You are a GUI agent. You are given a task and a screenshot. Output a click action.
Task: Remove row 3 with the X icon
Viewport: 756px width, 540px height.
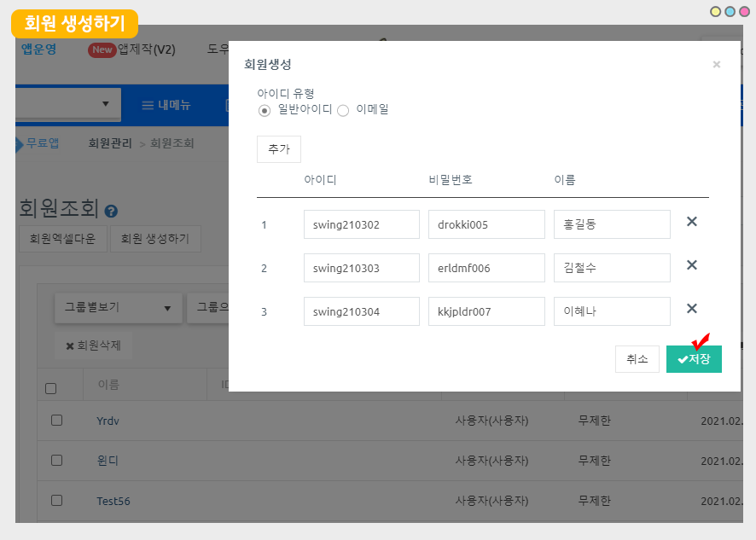tap(692, 309)
